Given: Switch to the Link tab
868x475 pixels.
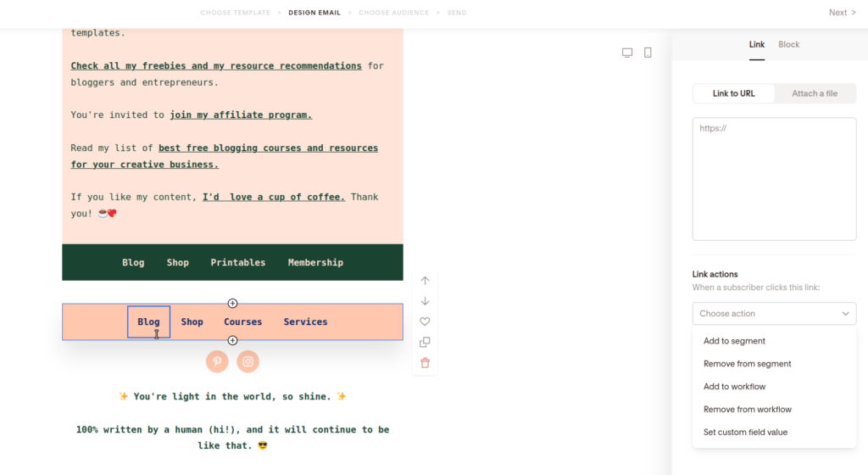Looking at the screenshot, I should [757, 44].
